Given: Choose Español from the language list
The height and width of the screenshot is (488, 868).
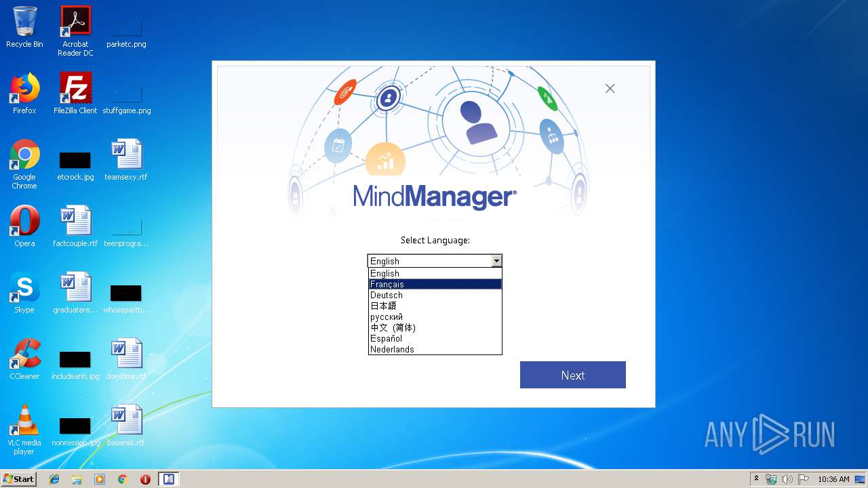Looking at the screenshot, I should tap(435, 339).
